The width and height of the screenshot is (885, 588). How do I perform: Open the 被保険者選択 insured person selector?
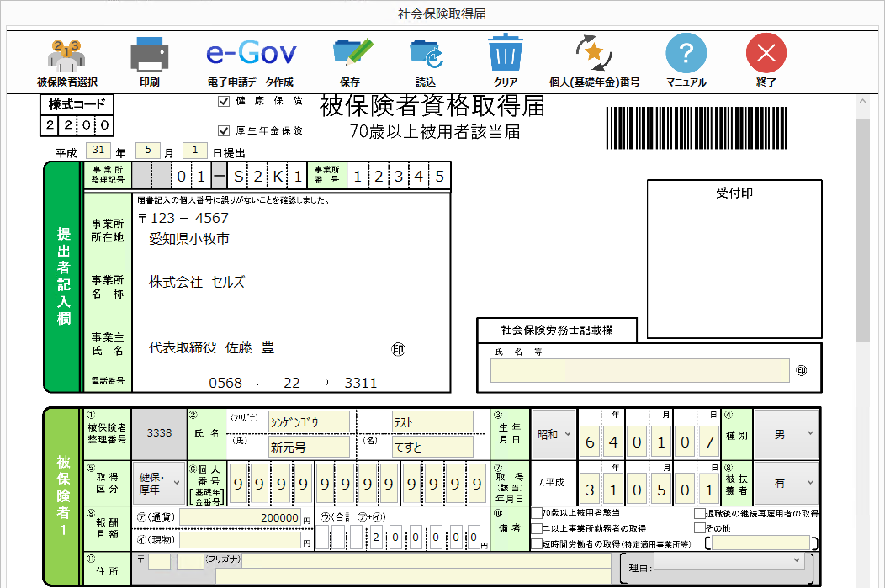click(x=66, y=61)
